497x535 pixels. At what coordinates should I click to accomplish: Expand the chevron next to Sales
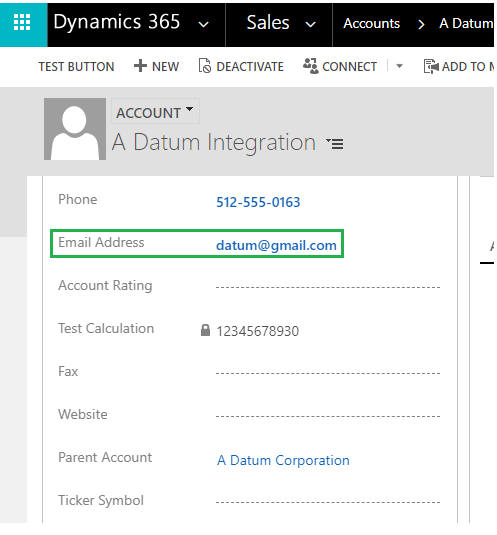[310, 24]
